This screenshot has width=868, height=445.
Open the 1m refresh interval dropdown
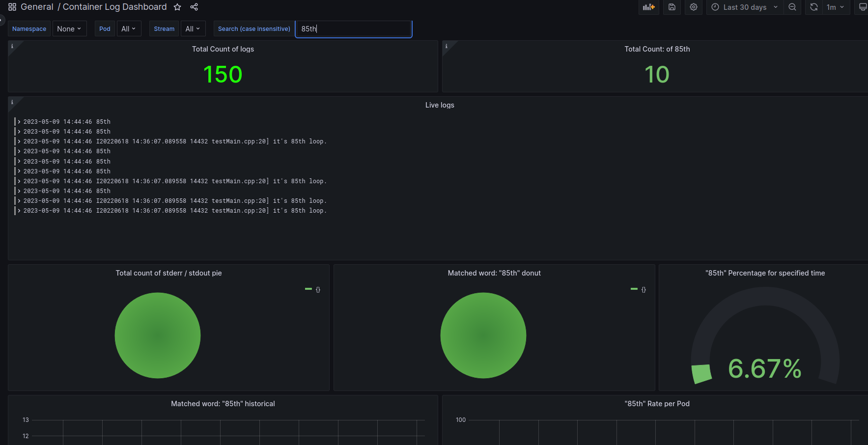point(836,7)
